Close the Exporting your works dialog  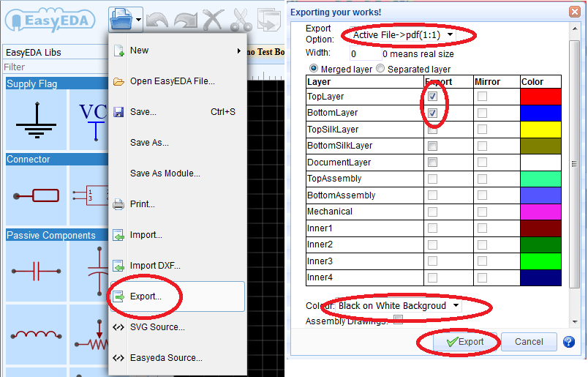tap(575, 12)
